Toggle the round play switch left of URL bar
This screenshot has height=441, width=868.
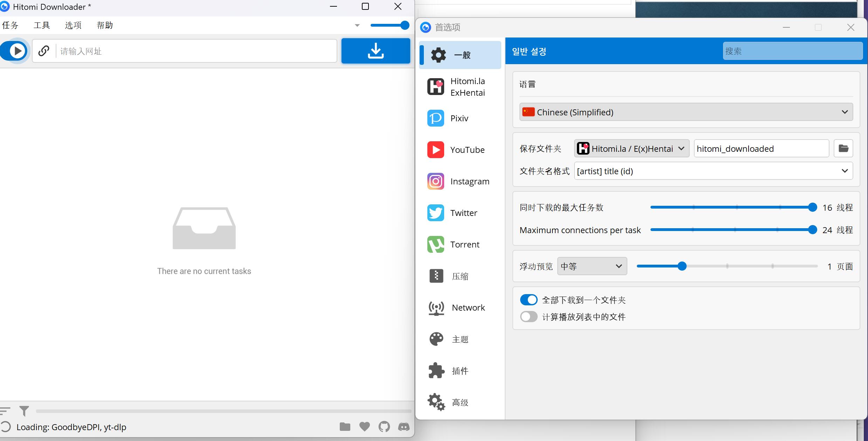[x=15, y=51]
